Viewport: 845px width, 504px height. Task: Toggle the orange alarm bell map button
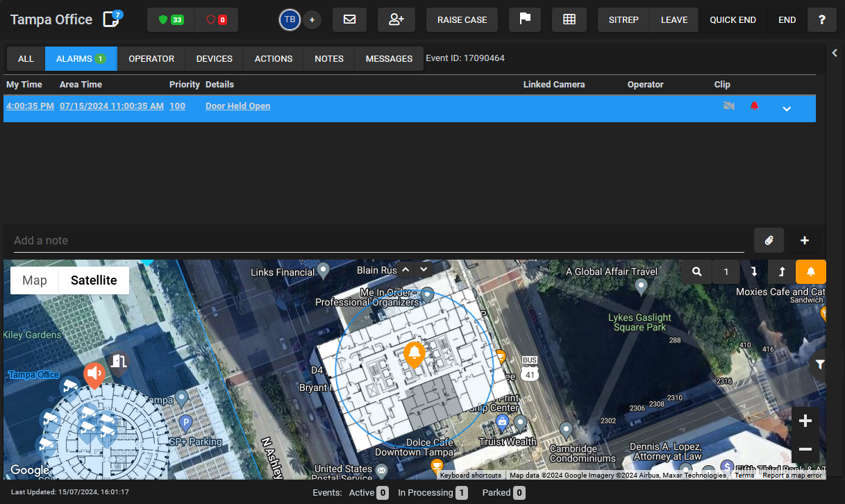[811, 271]
